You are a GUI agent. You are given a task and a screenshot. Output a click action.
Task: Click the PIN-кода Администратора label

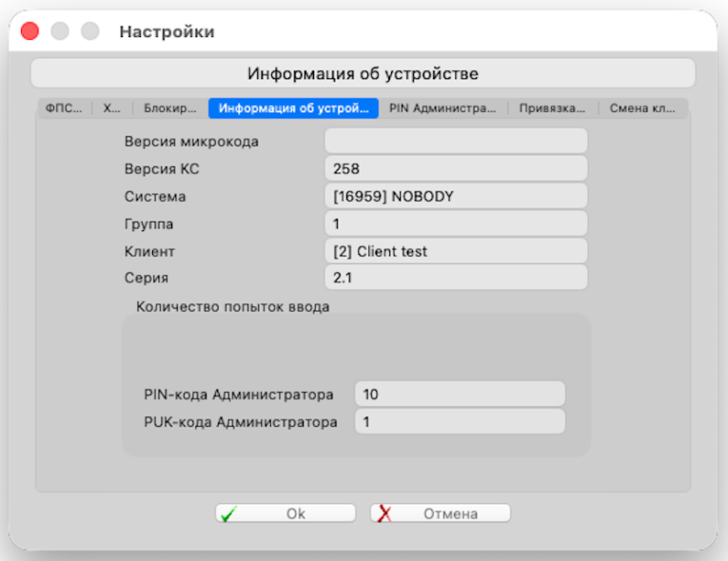(239, 395)
